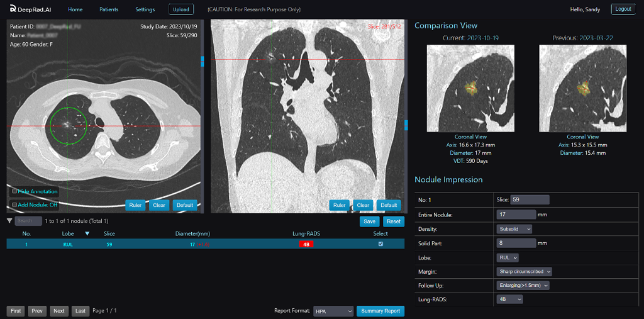The width and height of the screenshot is (644, 319).
Task: Select the Ruler tool on coronal view
Action: [339, 205]
